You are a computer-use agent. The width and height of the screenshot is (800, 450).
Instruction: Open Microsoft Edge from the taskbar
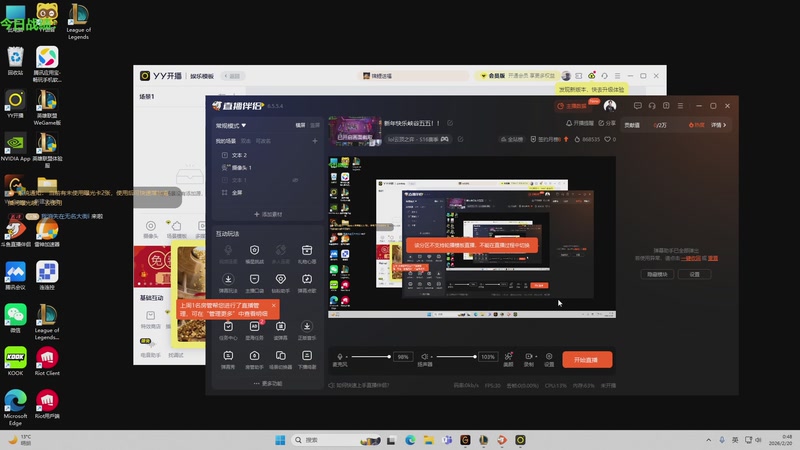pyautogui.click(x=410, y=440)
